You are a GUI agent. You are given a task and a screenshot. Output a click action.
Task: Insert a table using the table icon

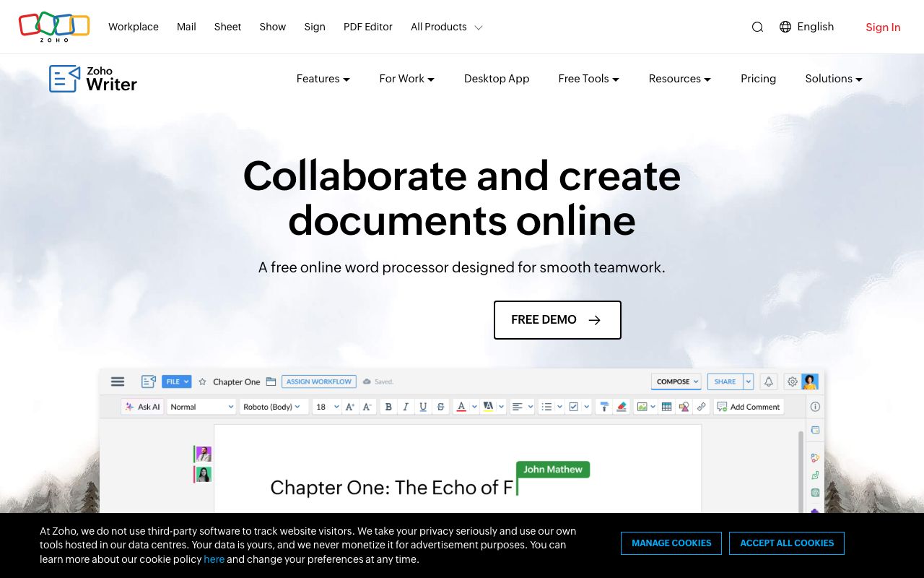pos(666,407)
